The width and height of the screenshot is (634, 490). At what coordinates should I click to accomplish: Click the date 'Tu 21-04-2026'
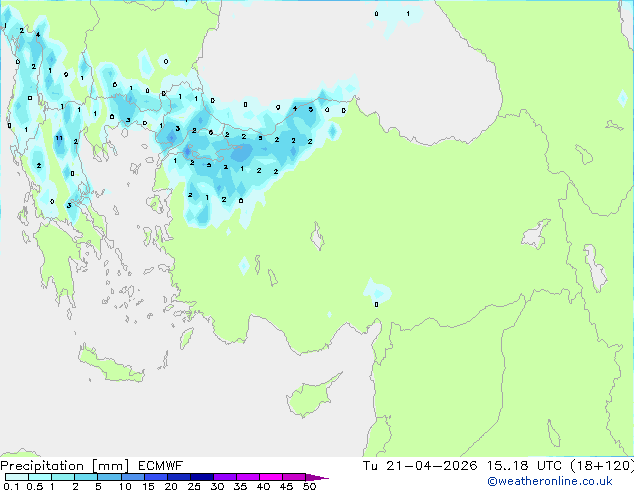click(x=420, y=466)
